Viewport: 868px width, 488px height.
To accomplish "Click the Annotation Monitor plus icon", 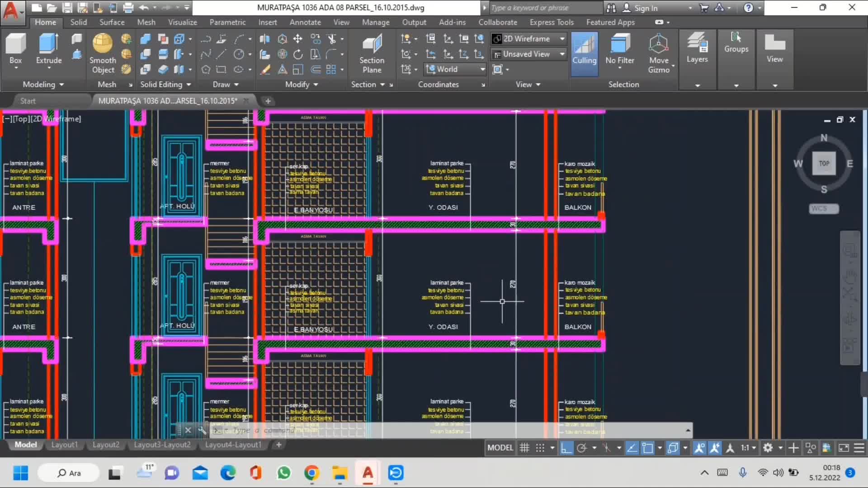I will pos(793,448).
